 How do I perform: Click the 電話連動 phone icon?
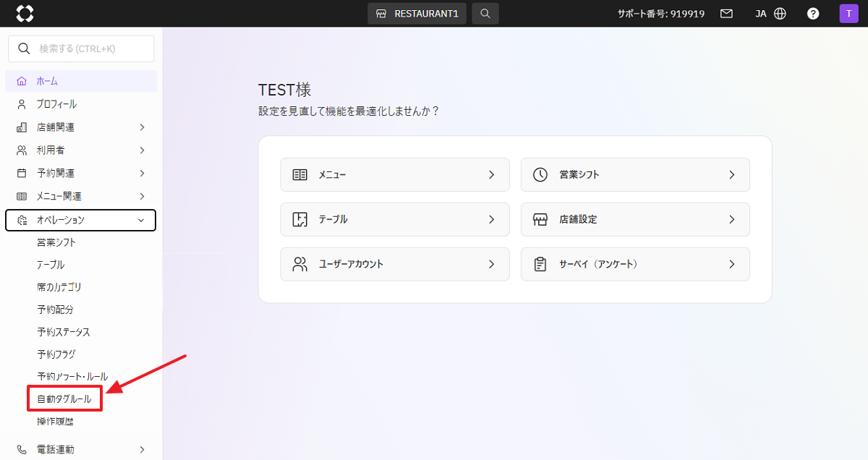(22, 449)
